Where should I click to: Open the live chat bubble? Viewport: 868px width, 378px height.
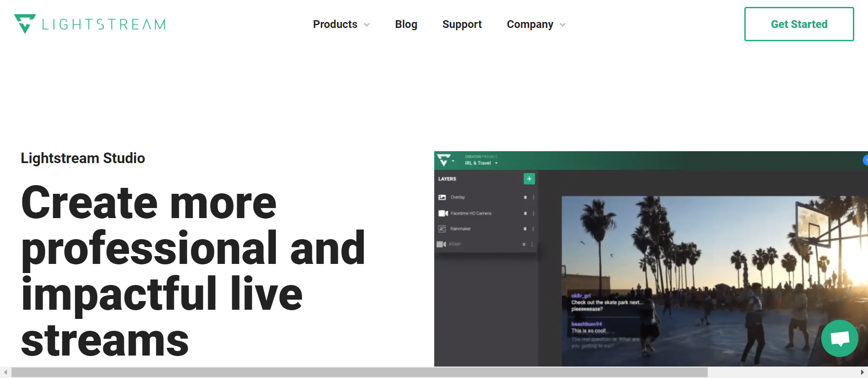(x=840, y=338)
